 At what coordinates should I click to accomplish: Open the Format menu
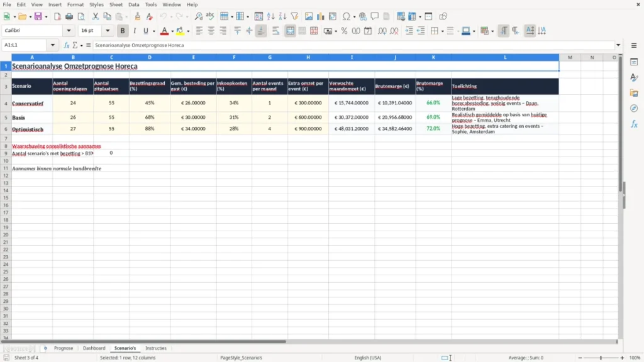coord(75,4)
